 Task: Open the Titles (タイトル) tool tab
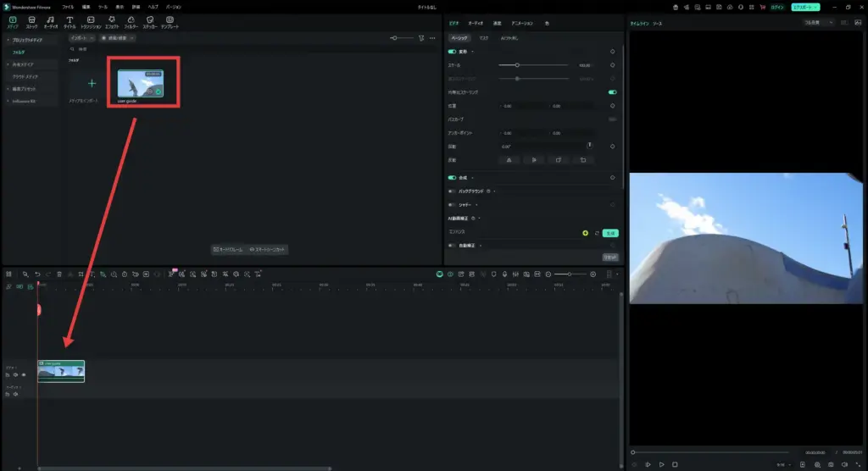[x=70, y=21]
